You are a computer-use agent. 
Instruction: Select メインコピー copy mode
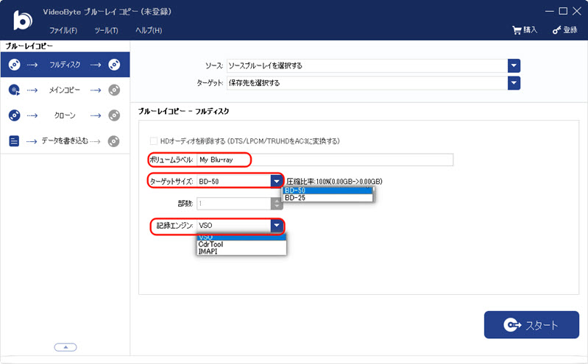pos(65,90)
